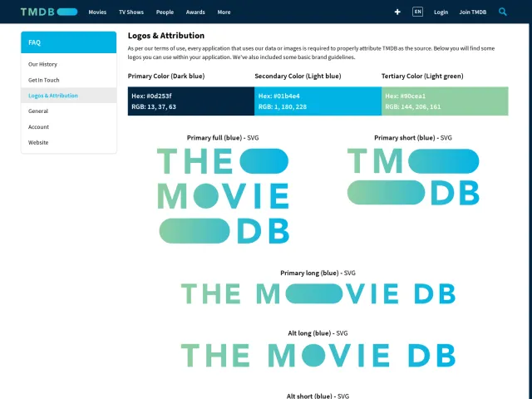532x399 pixels.
Task: Click 'Secondary Color (Light blue)' label
Action: tap(298, 76)
